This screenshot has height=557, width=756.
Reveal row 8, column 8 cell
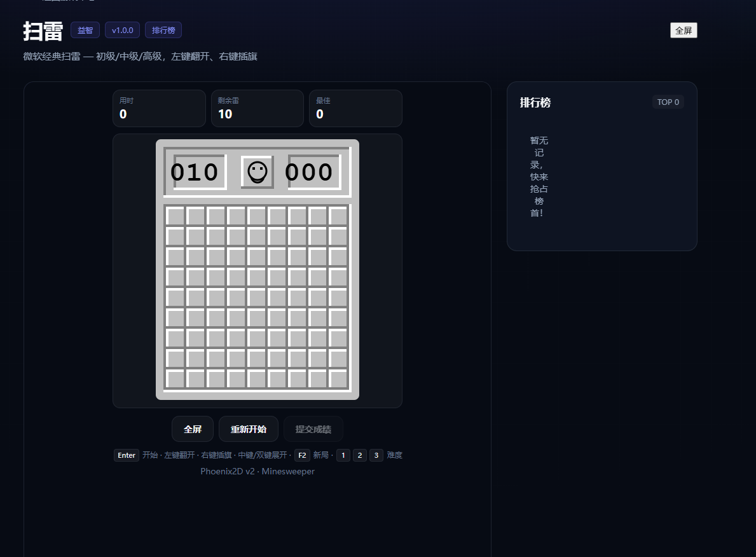pyautogui.click(x=318, y=358)
